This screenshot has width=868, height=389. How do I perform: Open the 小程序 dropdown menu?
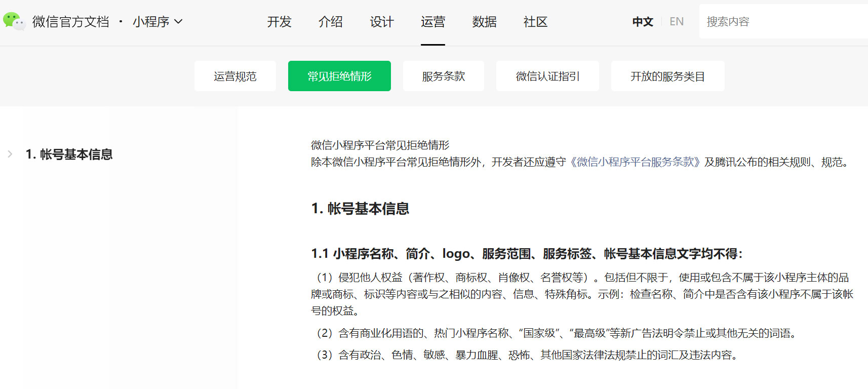[157, 22]
